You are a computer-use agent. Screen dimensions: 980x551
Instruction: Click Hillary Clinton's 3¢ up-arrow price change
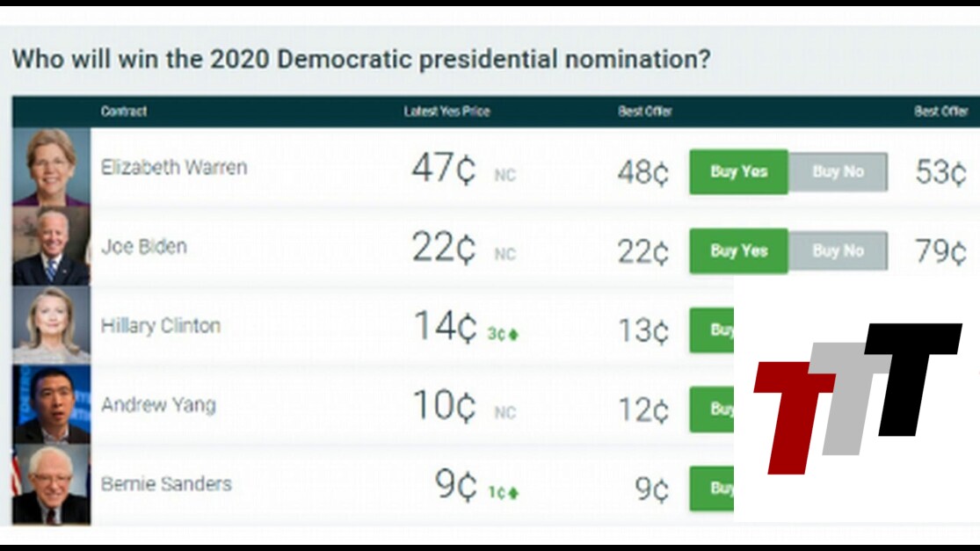point(503,335)
